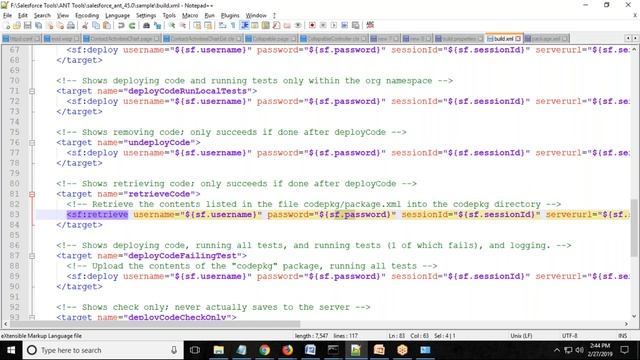
Task: Open the Edit menu
Action: [23, 16]
